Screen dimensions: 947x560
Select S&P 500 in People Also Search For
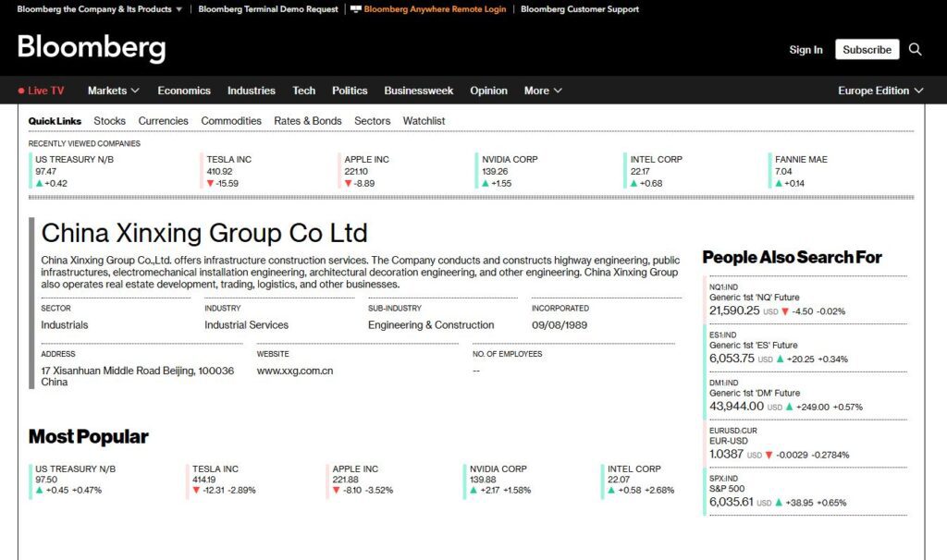(x=727, y=489)
